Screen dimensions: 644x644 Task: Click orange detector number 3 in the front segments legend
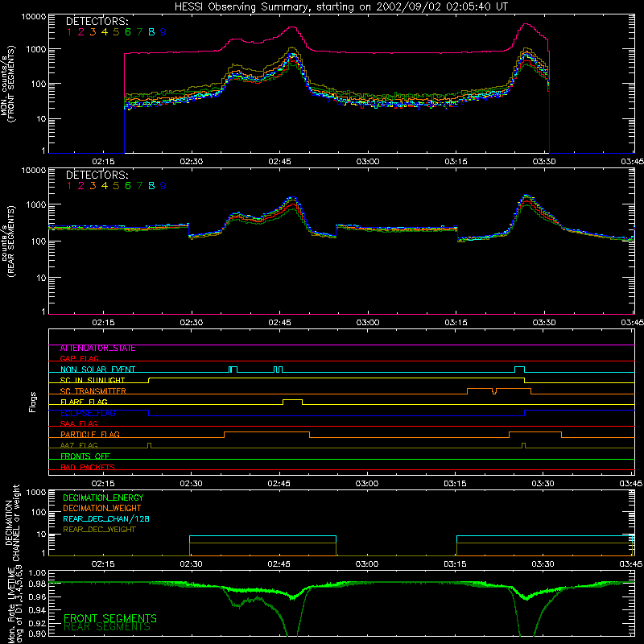coord(93,32)
